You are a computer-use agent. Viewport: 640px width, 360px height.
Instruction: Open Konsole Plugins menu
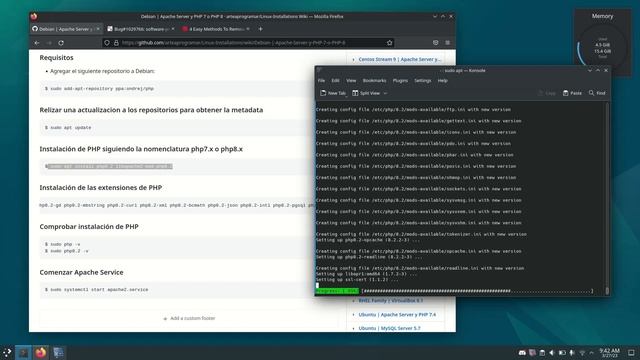[x=400, y=81]
